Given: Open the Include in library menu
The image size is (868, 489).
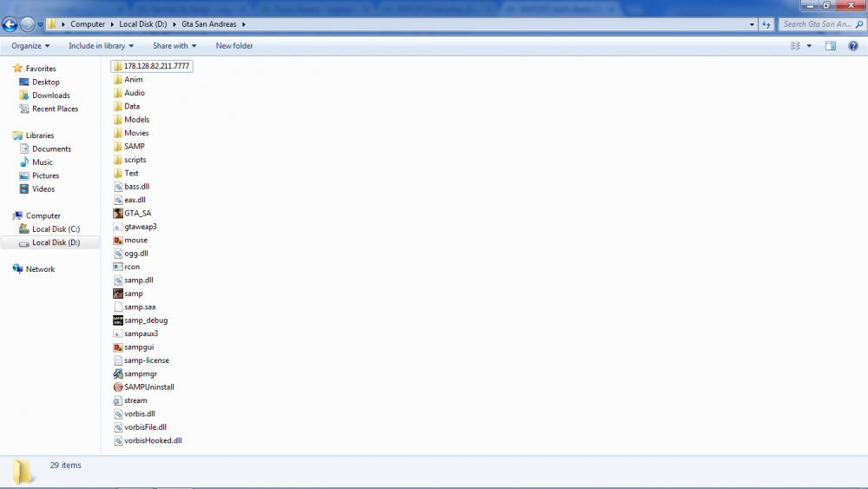Looking at the screenshot, I should 101,46.
